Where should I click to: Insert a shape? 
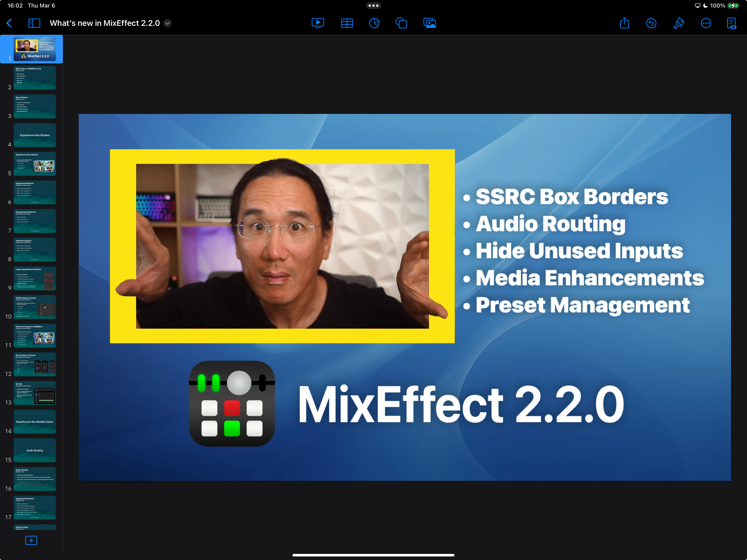point(401,23)
